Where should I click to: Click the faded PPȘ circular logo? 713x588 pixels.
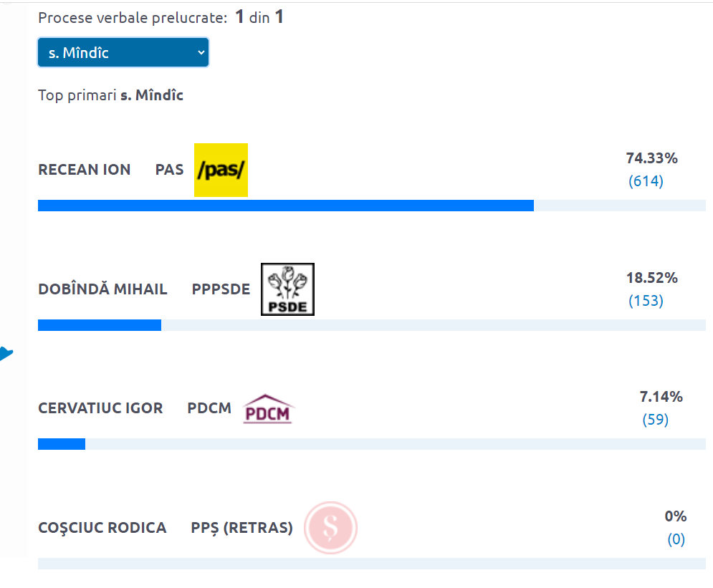[x=330, y=528]
